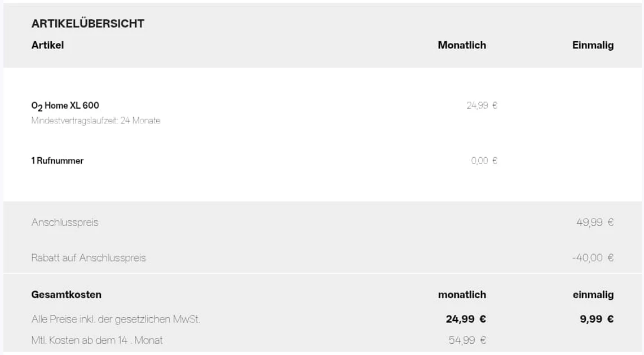Select the 49,99 € connection fee amount
This screenshot has width=644, height=355.
coord(594,223)
